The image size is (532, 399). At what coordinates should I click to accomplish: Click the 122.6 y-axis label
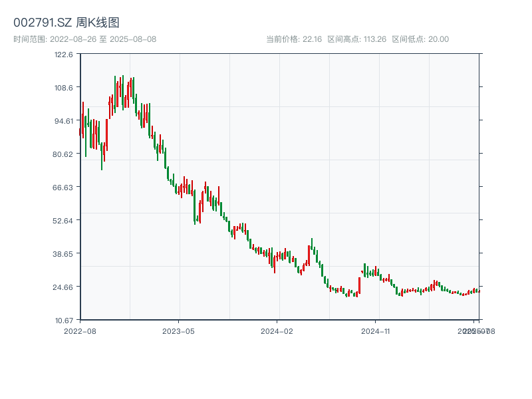(63, 56)
